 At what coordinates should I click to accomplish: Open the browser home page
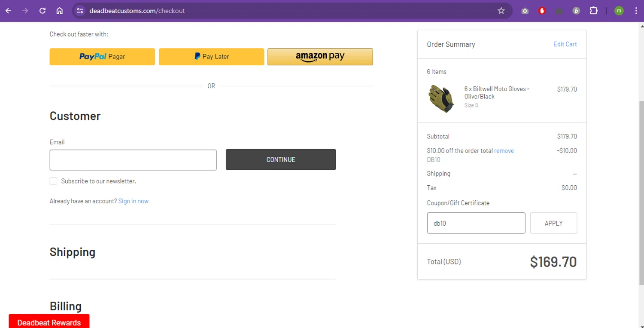(60, 11)
